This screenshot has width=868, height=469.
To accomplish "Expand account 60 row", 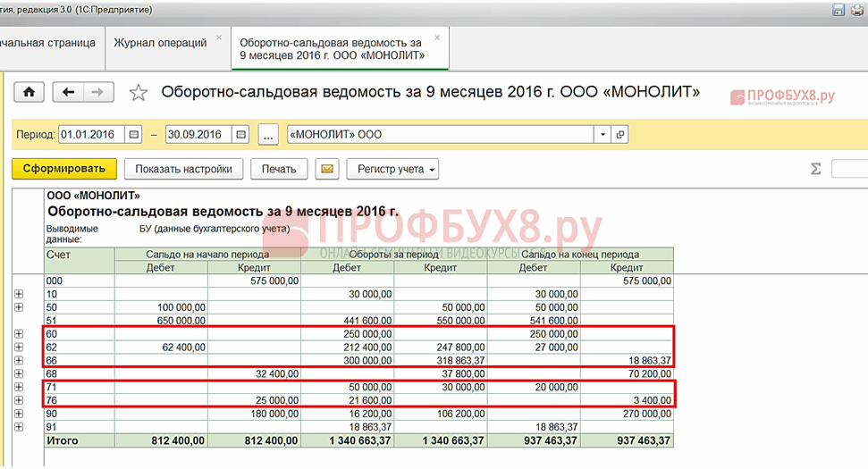I will [19, 333].
